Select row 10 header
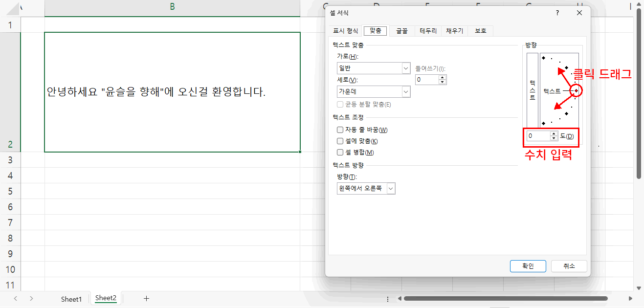The width and height of the screenshot is (644, 308). pos(11,269)
